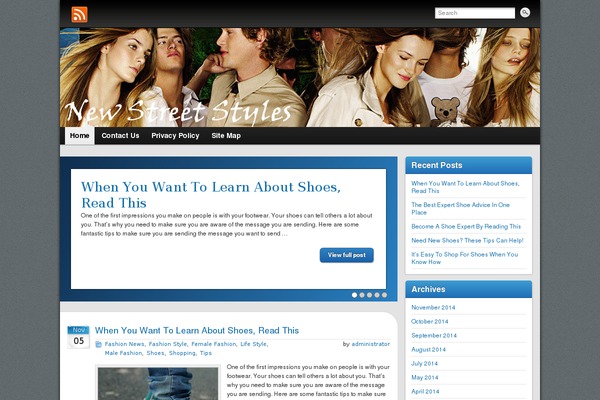Open the Site Map page

click(x=226, y=136)
